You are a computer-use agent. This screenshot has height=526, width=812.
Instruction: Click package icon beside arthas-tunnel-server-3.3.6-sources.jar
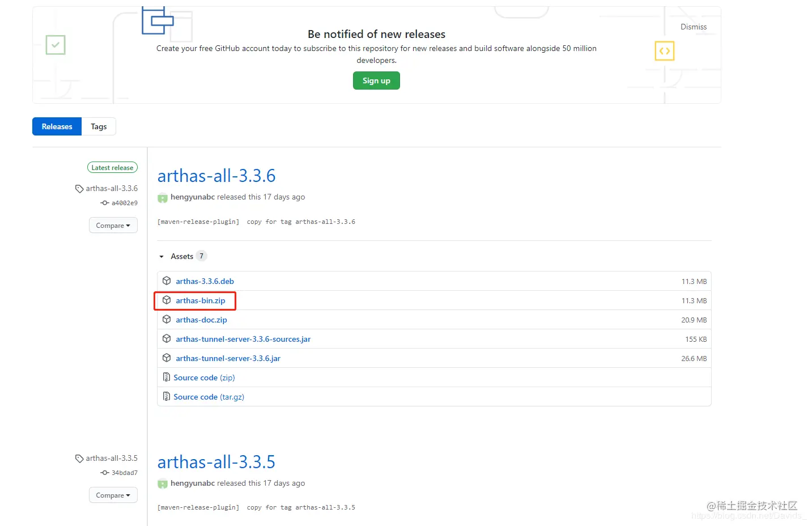point(167,338)
